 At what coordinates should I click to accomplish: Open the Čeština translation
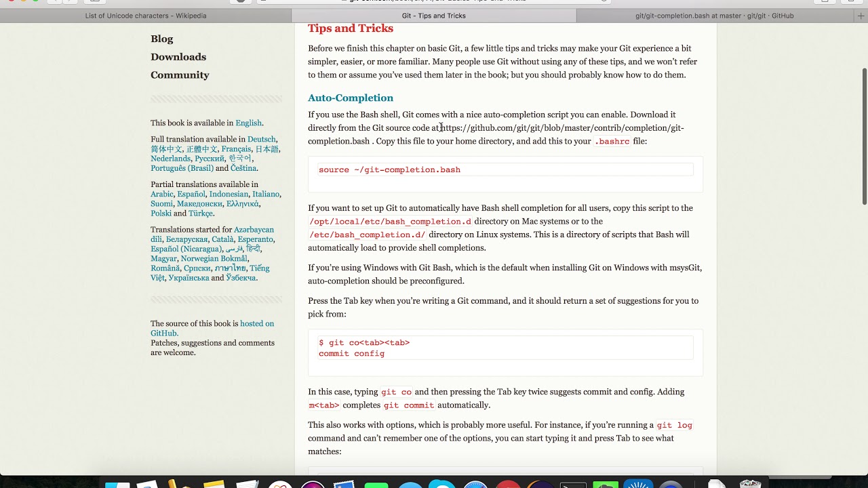tap(243, 168)
